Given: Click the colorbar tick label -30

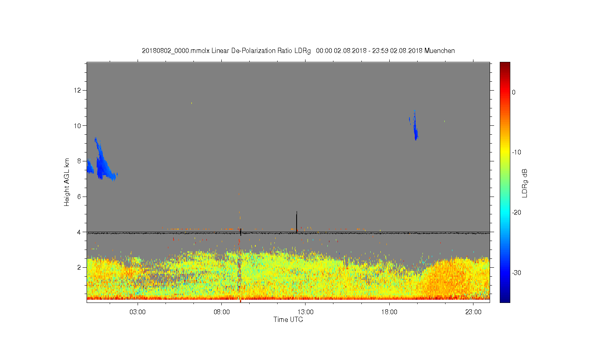Looking at the screenshot, I should tap(516, 273).
